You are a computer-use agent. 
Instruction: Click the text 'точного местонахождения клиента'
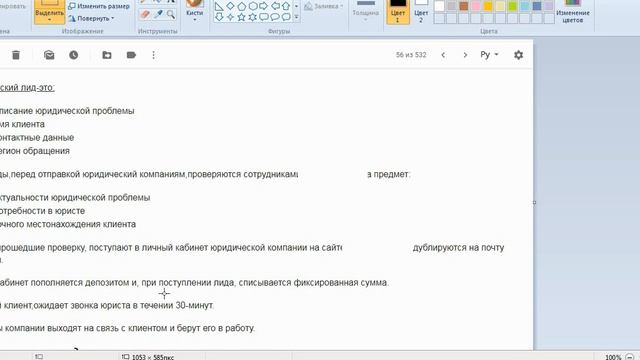(x=68, y=224)
